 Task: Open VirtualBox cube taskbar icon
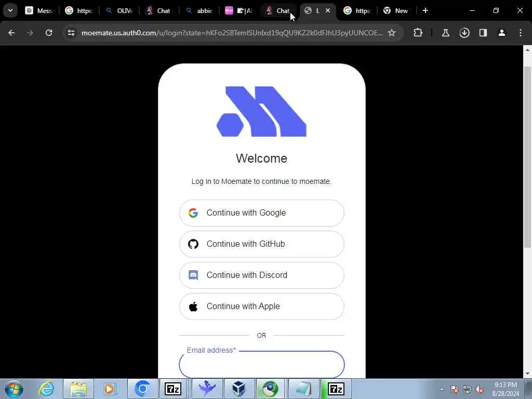pyautogui.click(x=238, y=389)
